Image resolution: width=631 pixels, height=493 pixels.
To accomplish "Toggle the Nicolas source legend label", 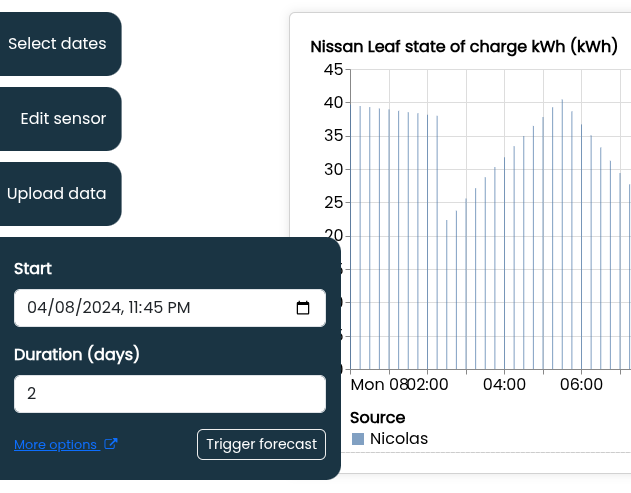I will click(399, 439).
